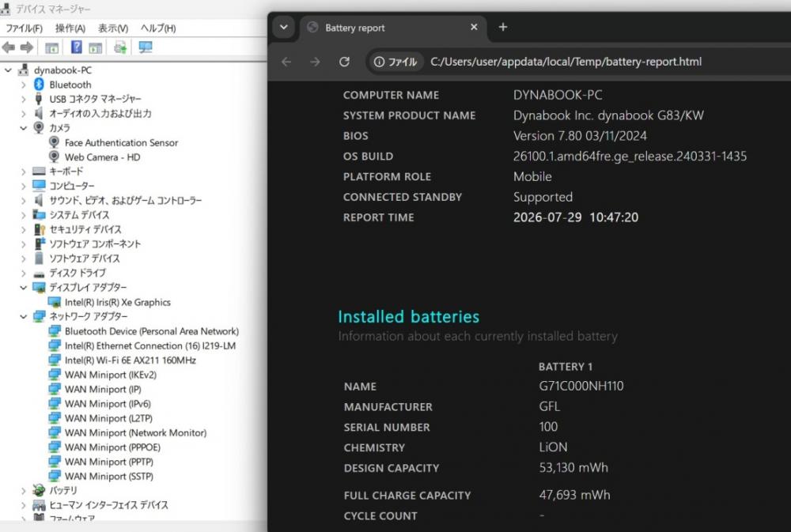The width and height of the screenshot is (791, 532).
Task: Select the Bluetooth device category icon
Action: (39, 85)
